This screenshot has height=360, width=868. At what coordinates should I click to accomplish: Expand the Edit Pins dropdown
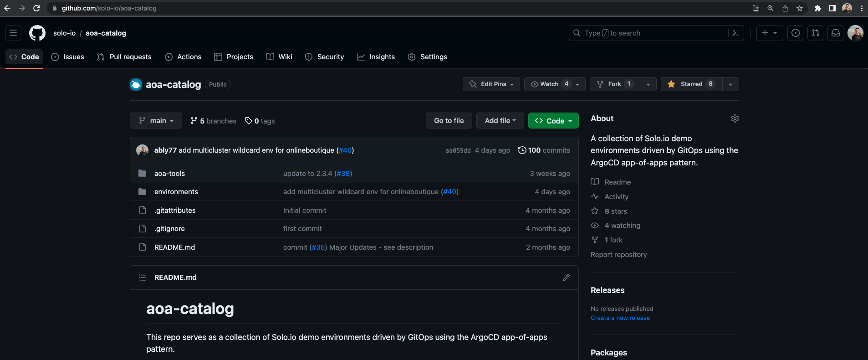pos(491,84)
